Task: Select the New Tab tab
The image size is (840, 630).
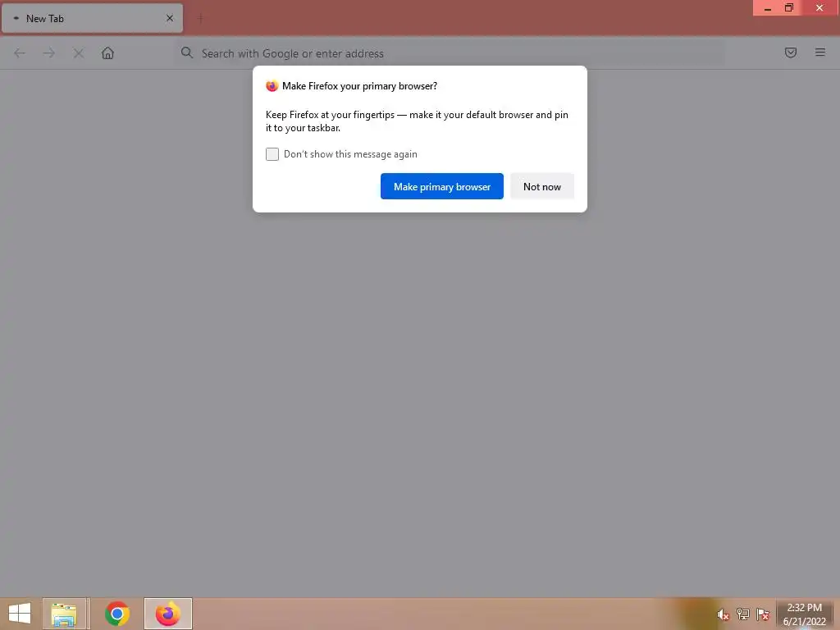Action: pyautogui.click(x=92, y=18)
